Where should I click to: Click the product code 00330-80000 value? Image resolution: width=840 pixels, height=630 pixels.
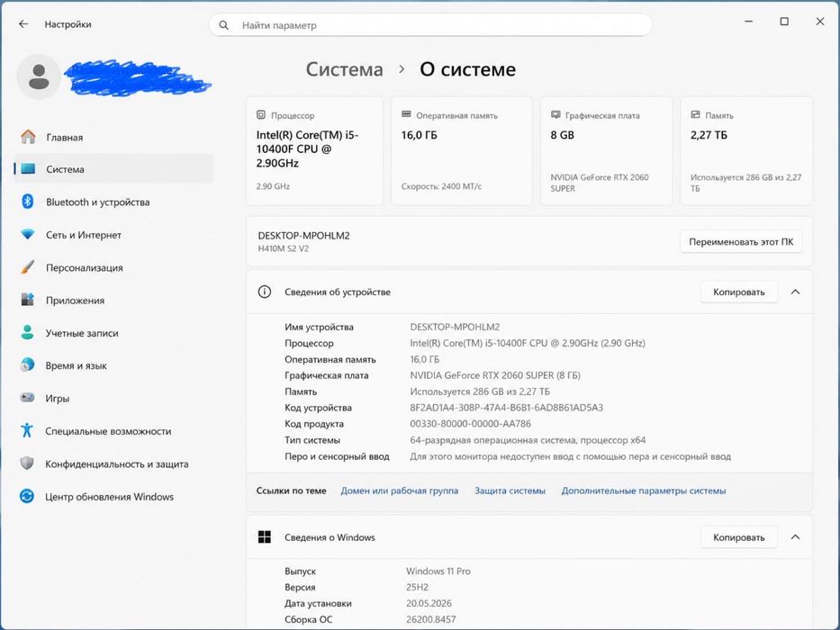[x=470, y=424]
